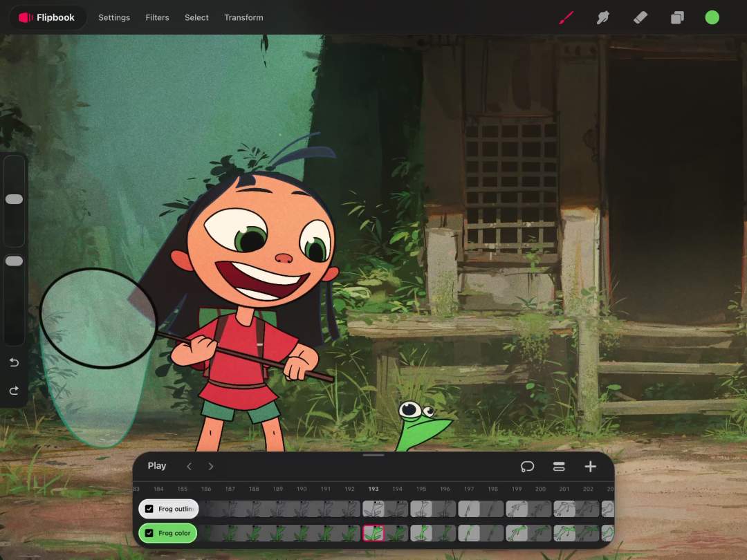Jump to frame 185 on ruler

(182, 489)
